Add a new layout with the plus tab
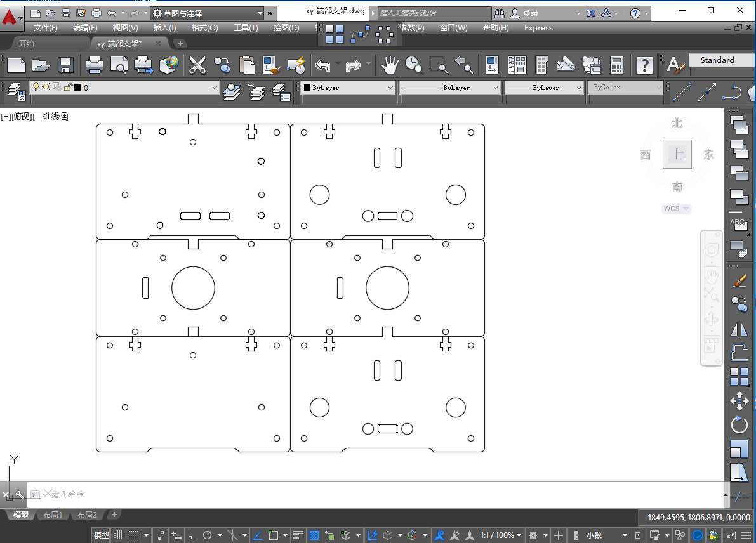Screen dimensions: 756x543 (x=114, y=514)
